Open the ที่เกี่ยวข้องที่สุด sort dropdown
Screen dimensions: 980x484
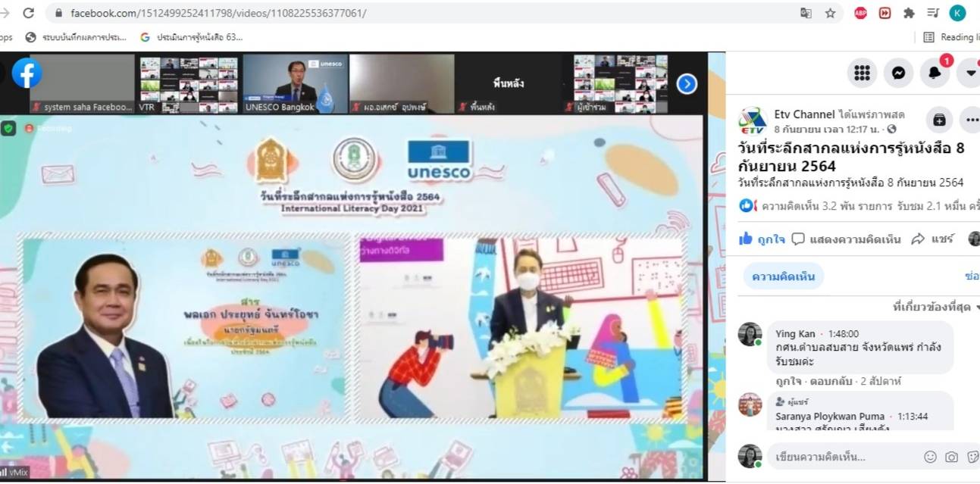pos(936,307)
